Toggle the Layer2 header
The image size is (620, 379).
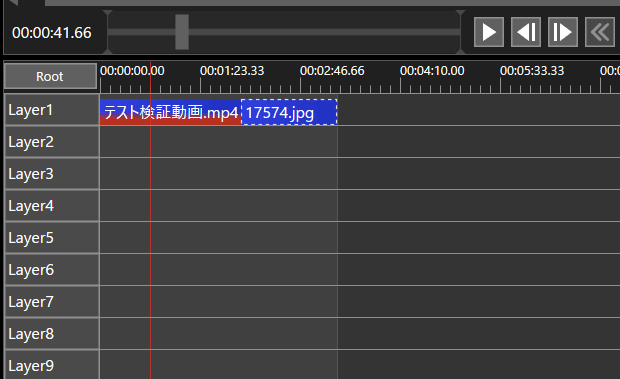click(x=51, y=142)
